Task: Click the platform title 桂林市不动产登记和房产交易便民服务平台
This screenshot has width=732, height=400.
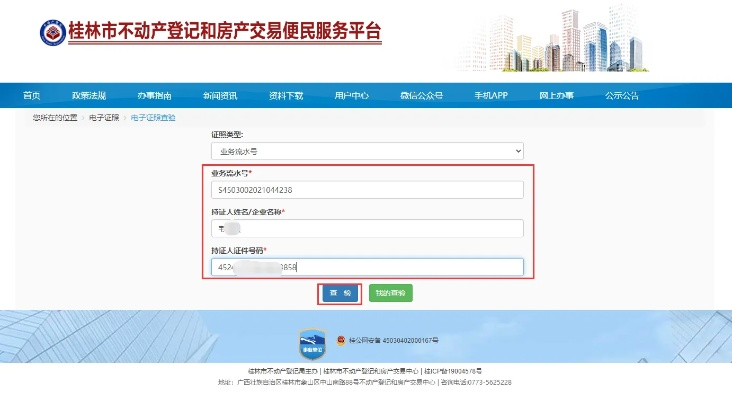Action: [225, 32]
